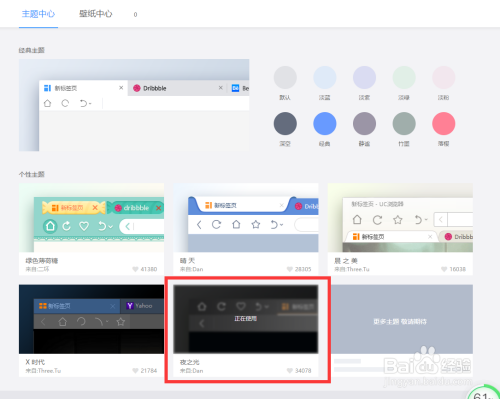Viewport: 500px width, 399px height.
Task: Click the 正在使用 status label on 夜之光
Action: (x=246, y=319)
